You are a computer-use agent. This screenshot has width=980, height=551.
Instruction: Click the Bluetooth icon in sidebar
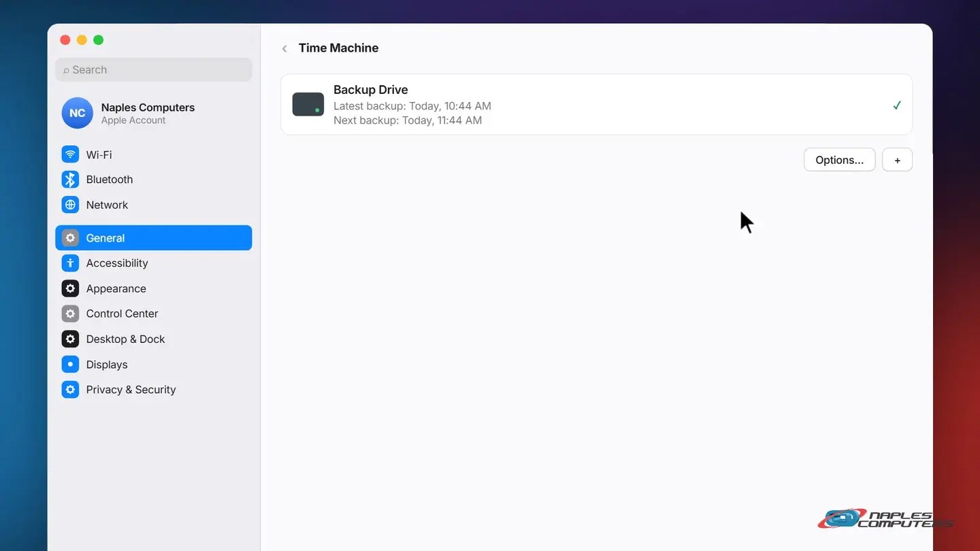point(70,180)
